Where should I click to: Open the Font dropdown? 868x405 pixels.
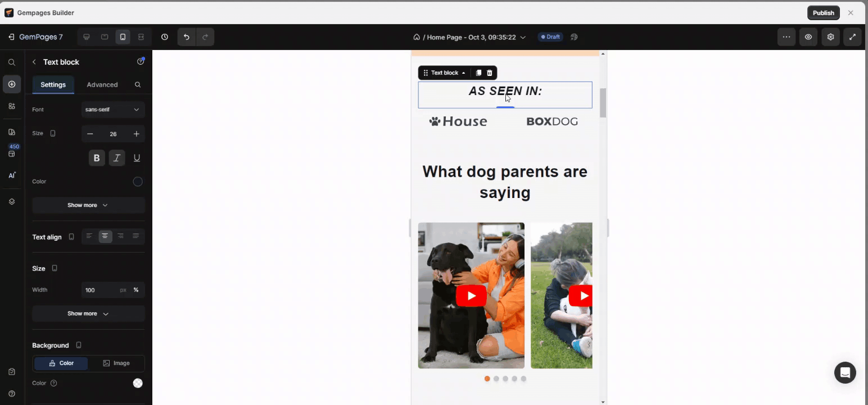tap(112, 109)
